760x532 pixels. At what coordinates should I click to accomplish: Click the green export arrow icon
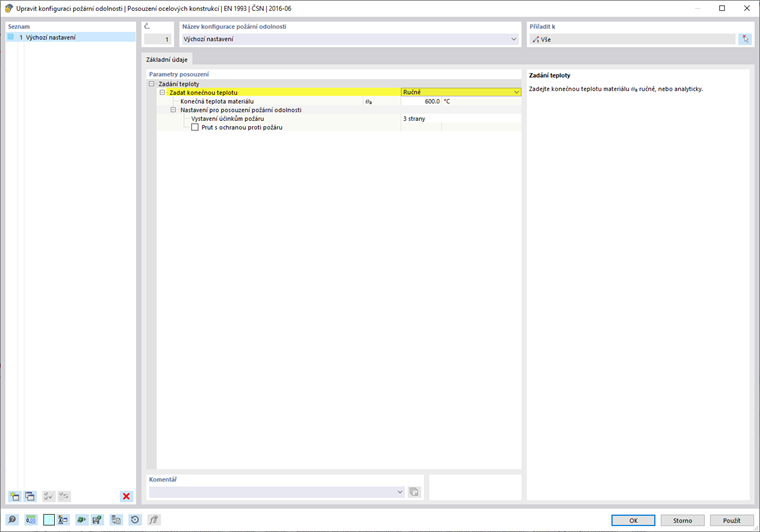pyautogui.click(x=81, y=520)
